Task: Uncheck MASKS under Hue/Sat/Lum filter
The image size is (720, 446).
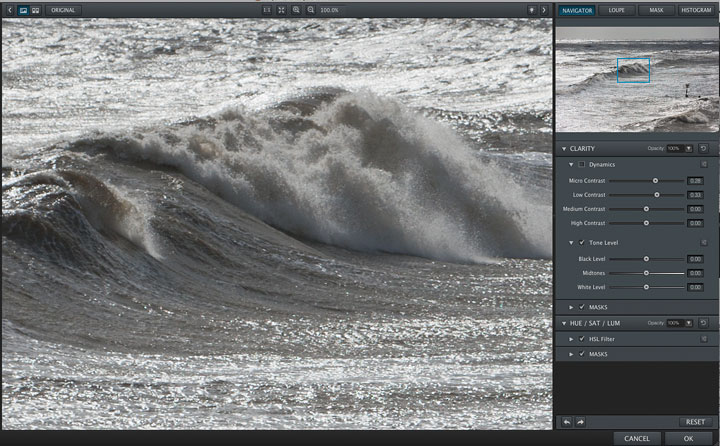Action: (582, 354)
